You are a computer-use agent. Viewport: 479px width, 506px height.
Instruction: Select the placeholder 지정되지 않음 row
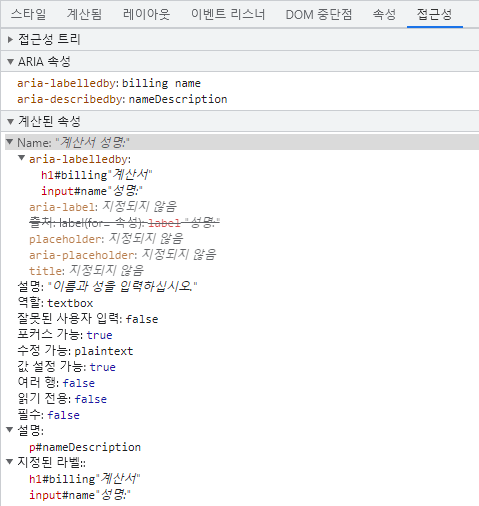pyautogui.click(x=106, y=239)
